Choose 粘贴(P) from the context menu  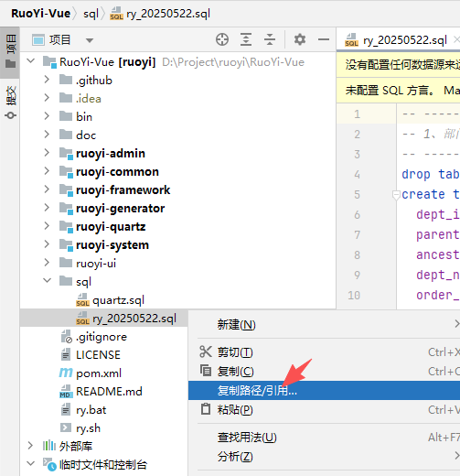click(x=324, y=410)
